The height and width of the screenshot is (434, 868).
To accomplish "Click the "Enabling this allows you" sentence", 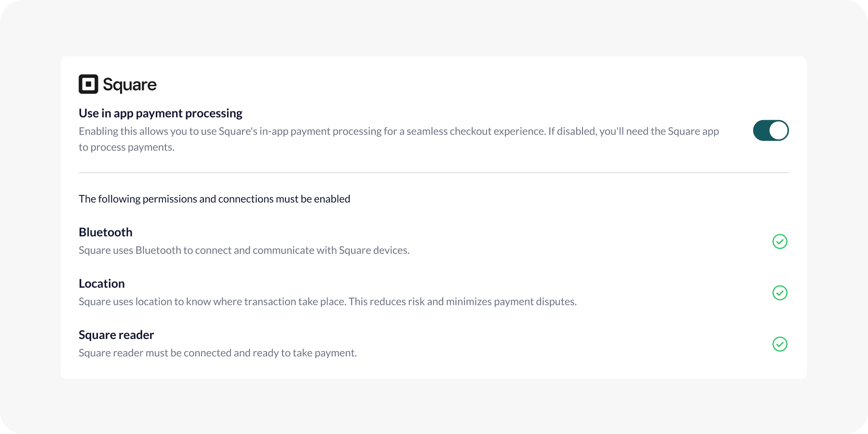I will tap(312, 131).
